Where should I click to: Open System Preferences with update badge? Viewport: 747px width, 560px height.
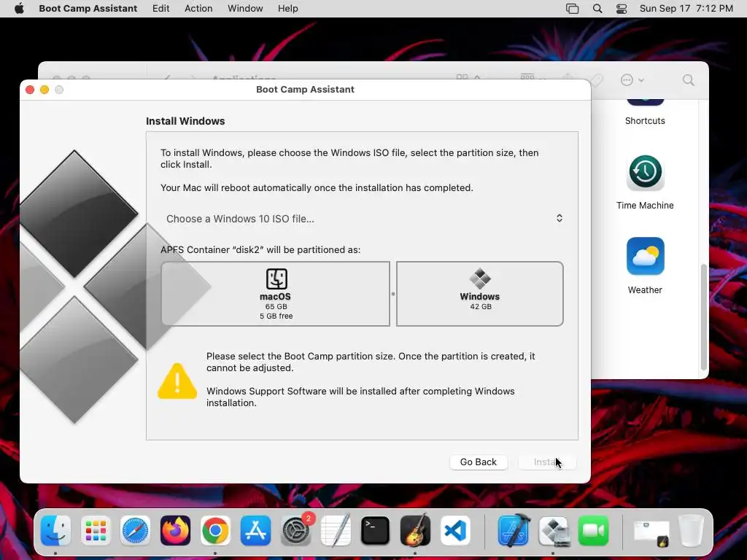pos(295,530)
